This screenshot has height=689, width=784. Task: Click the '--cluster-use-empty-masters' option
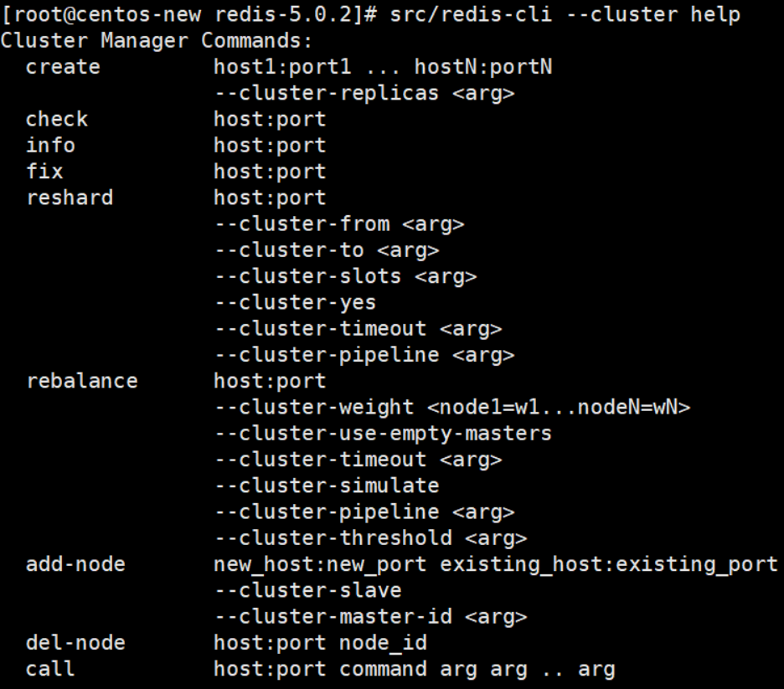(x=383, y=434)
